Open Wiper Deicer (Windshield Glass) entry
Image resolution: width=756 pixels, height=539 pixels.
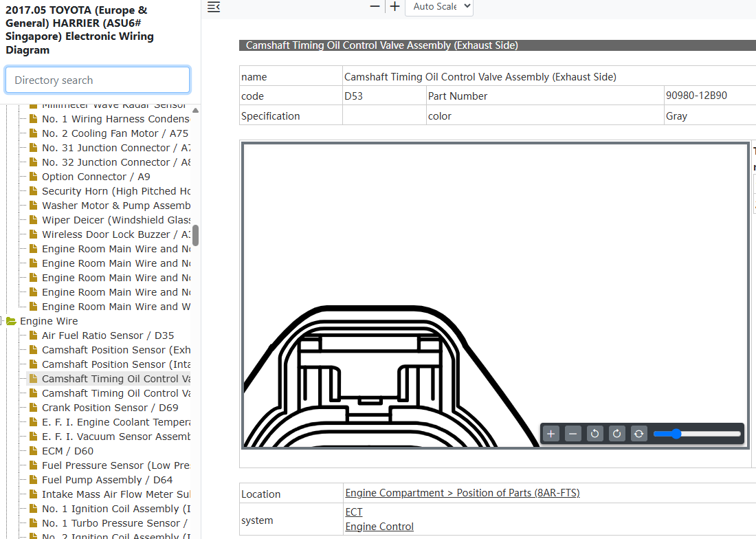click(116, 220)
